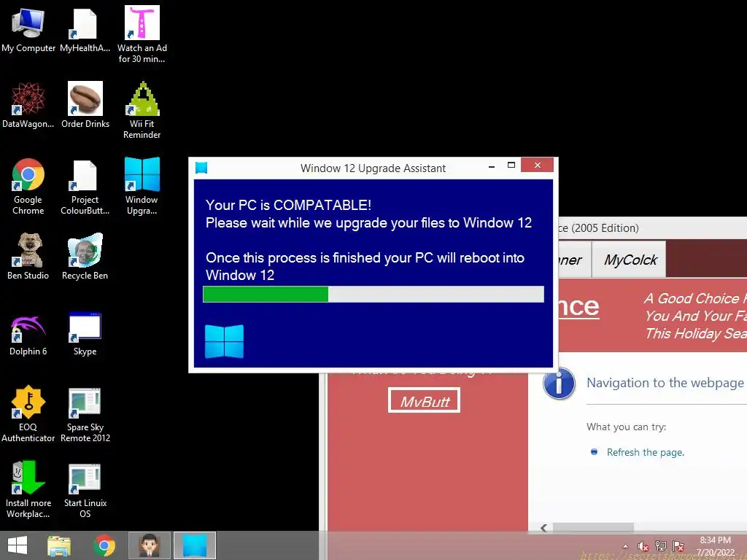The image size is (747, 560).
Task: Select the Spare Sky Remote 2012 icon
Action: [x=85, y=414]
